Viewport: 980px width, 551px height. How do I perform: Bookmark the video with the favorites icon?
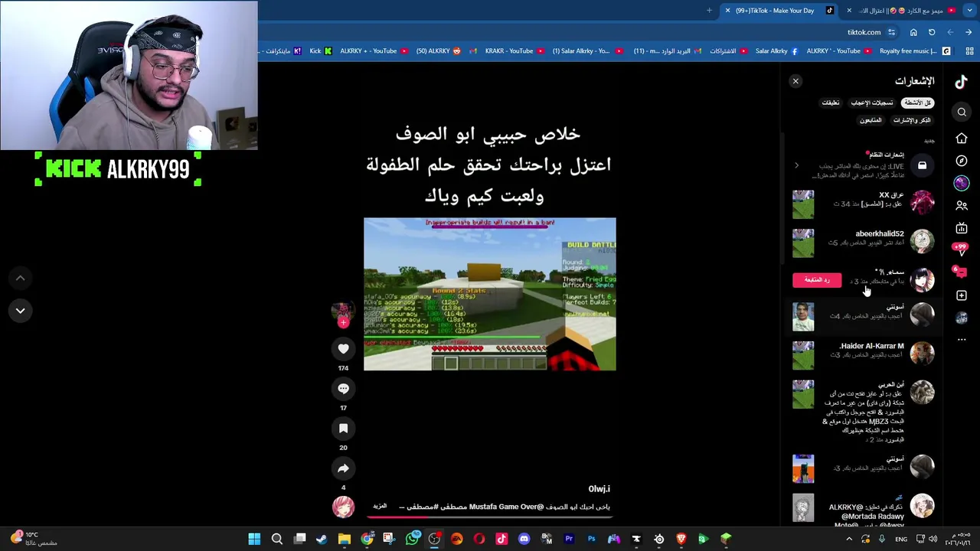pyautogui.click(x=343, y=429)
